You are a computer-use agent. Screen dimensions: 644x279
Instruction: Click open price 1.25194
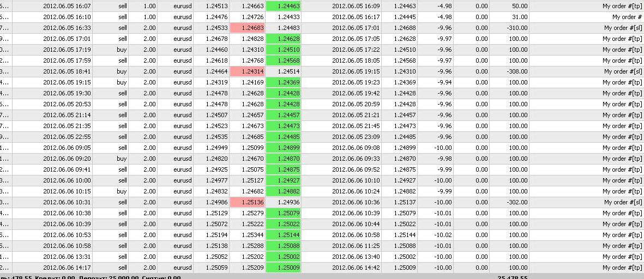point(216,235)
